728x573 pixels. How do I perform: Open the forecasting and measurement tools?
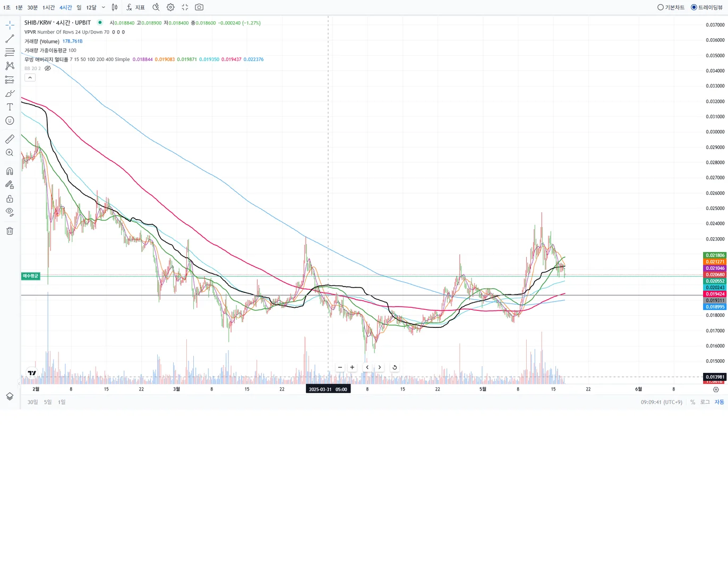[10, 80]
